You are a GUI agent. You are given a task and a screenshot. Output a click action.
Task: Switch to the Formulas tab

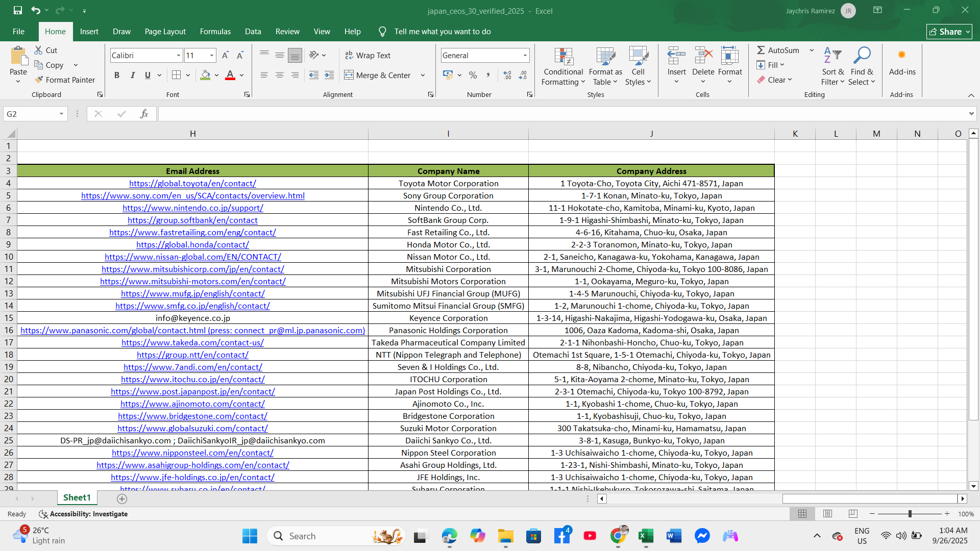pos(215,32)
